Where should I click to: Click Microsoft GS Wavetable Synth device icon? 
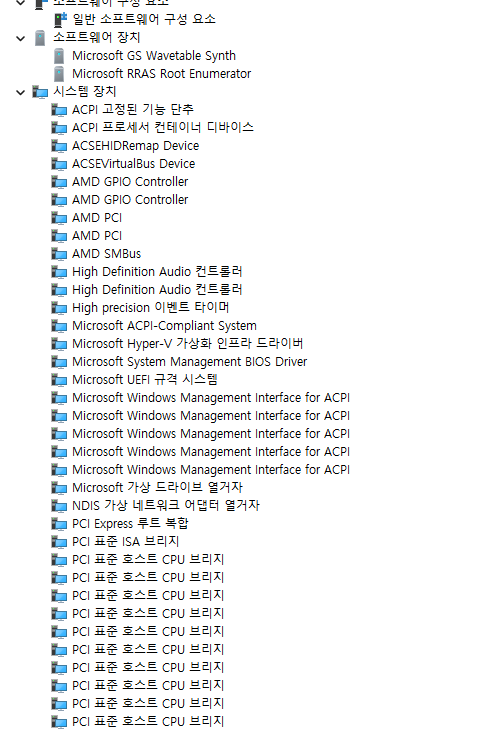coord(59,56)
